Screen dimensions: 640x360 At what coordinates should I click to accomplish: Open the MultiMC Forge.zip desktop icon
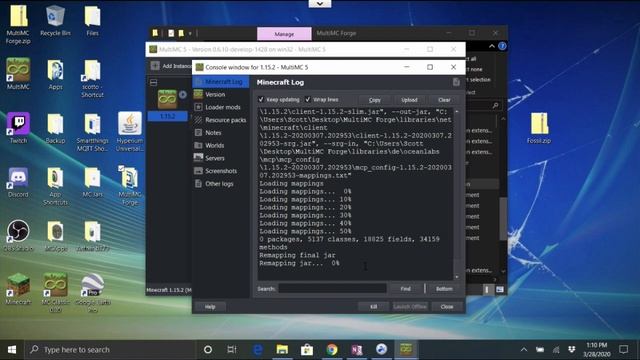18,24
